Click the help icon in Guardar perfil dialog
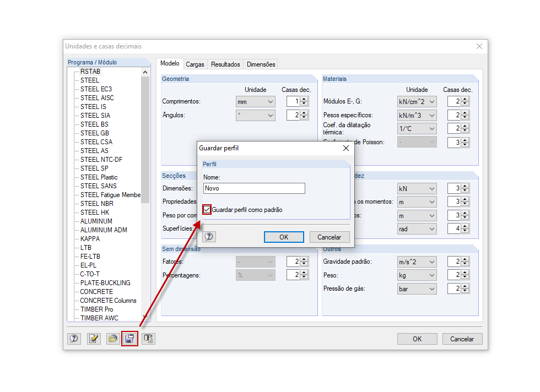Viewport: 540px width, 392px height. (209, 237)
